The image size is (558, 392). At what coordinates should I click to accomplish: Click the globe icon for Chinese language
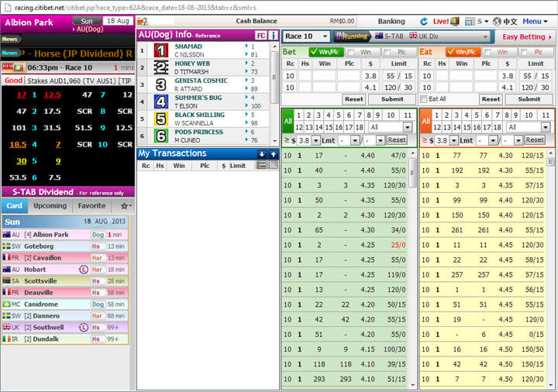click(x=497, y=22)
